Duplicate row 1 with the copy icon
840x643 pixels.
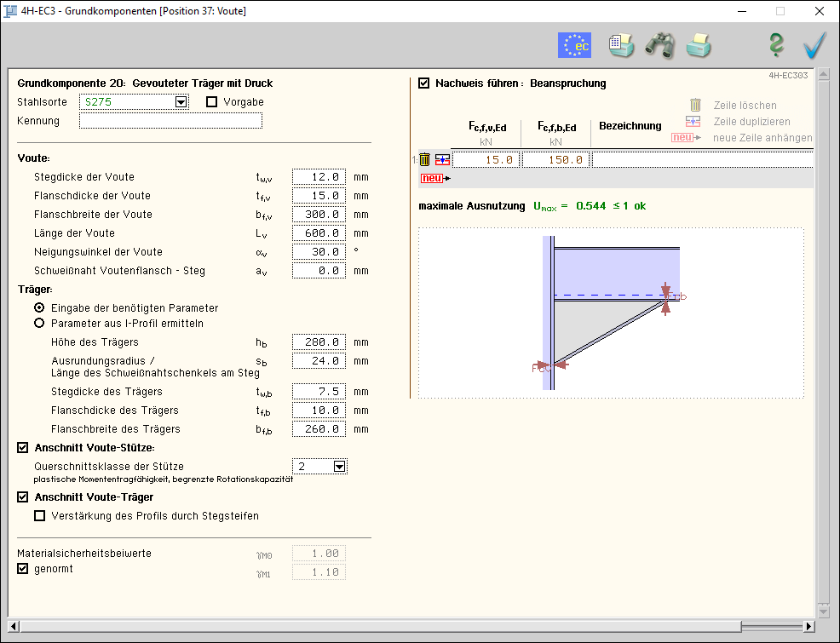pyautogui.click(x=442, y=159)
